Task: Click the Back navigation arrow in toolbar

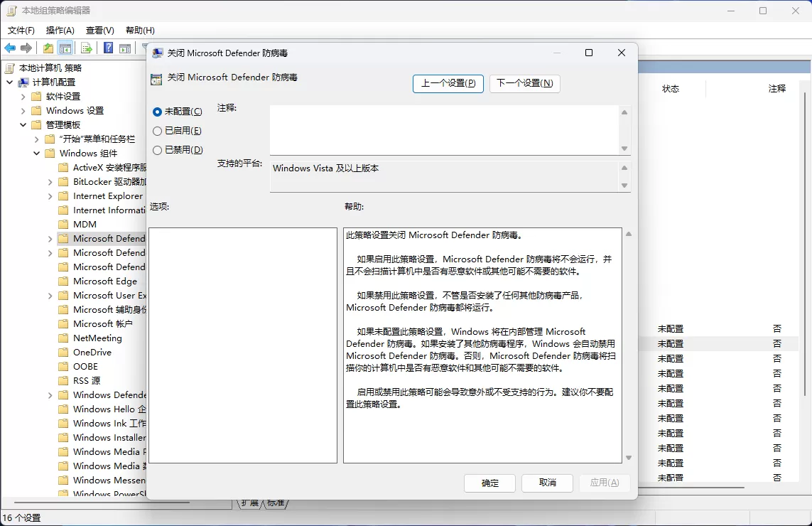Action: pyautogui.click(x=9, y=48)
